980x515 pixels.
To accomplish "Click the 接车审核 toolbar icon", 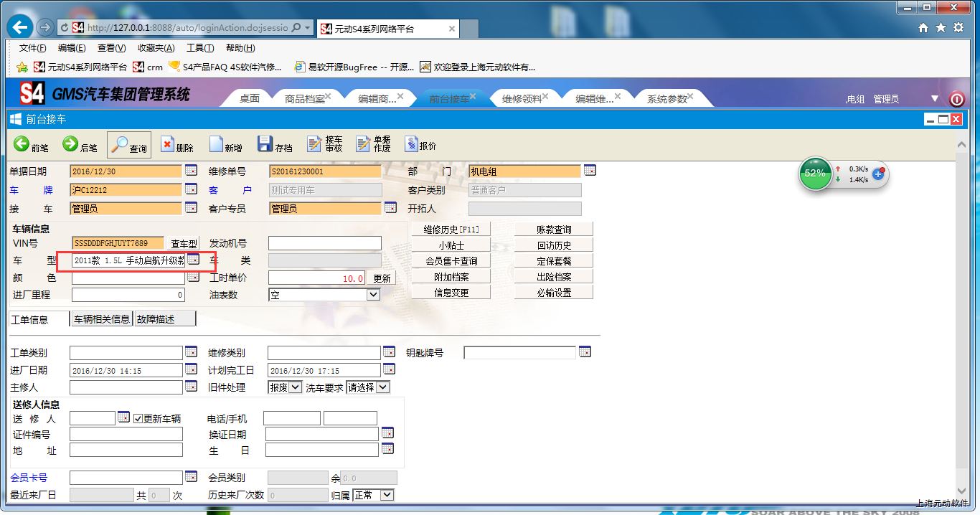I will tap(314, 145).
